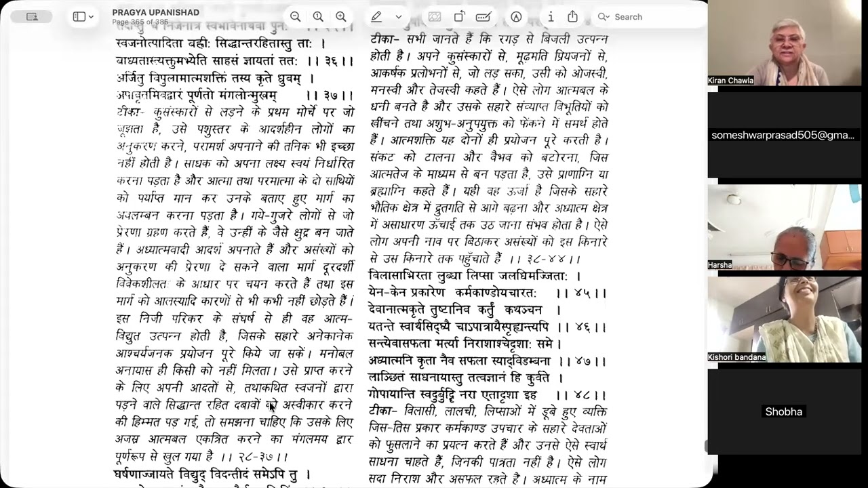Click verse line numbered ४७
Viewport: 868px width, 488px height.
coord(488,361)
